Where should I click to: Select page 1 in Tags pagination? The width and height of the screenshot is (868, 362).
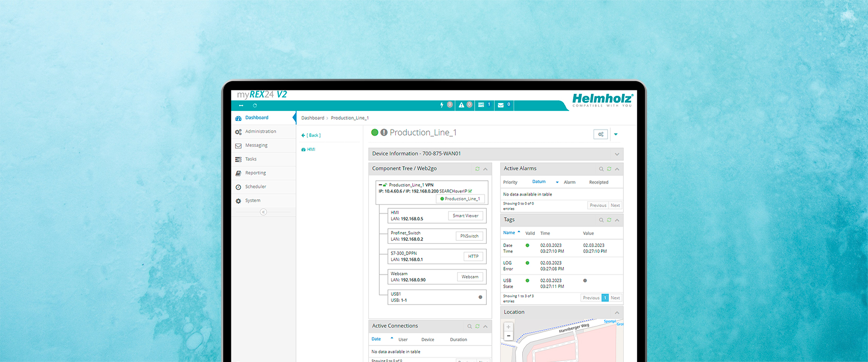click(x=605, y=298)
